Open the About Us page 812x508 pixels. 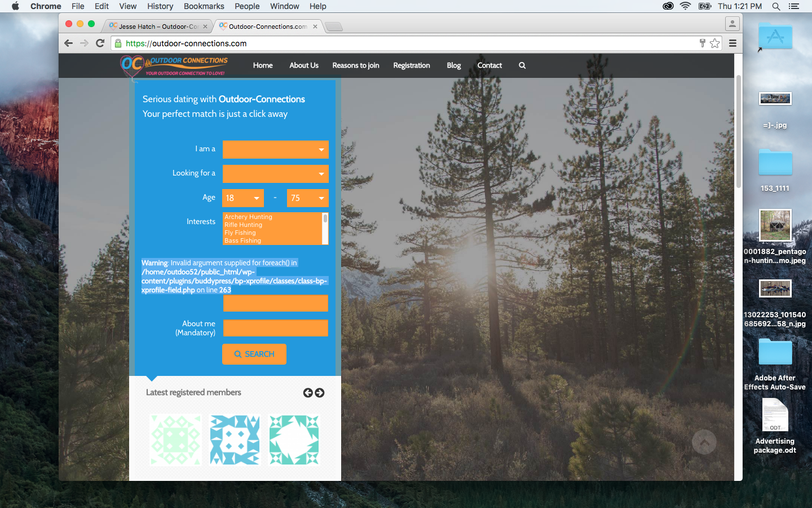pos(304,65)
